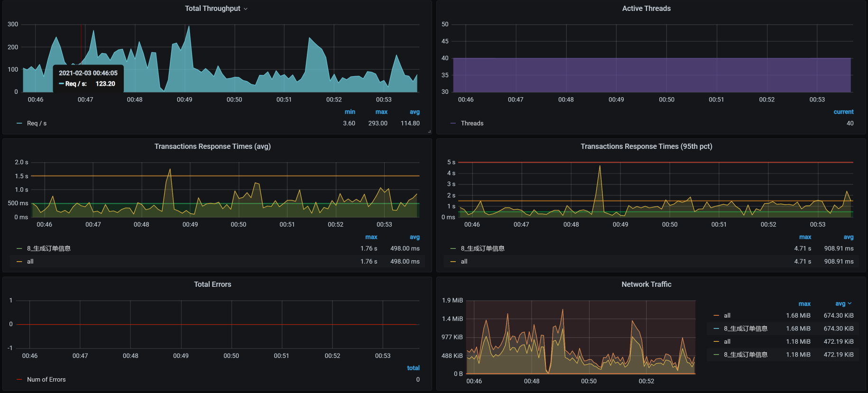Click the Threads legend color line icon

point(453,123)
